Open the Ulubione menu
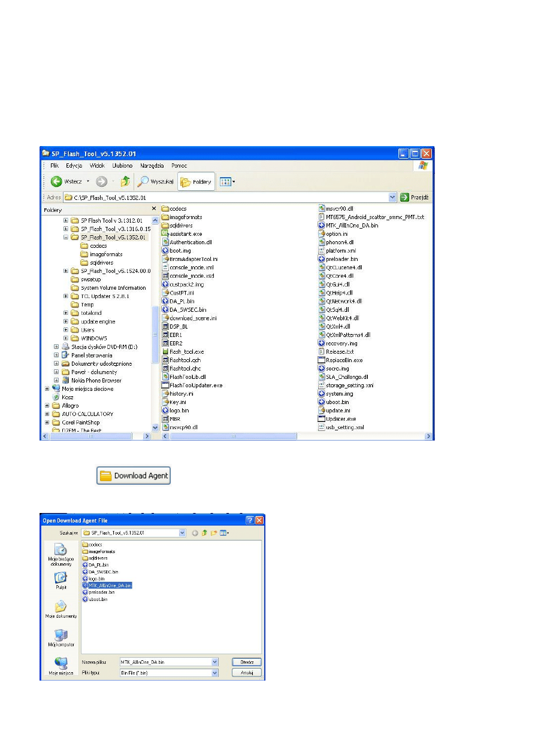Image resolution: width=535 pixels, height=756 pixels. (122, 165)
